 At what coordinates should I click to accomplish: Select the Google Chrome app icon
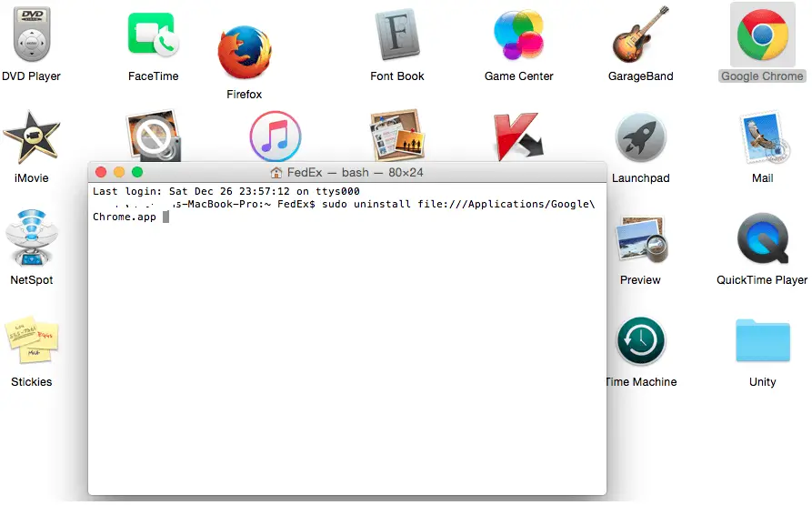point(763,35)
